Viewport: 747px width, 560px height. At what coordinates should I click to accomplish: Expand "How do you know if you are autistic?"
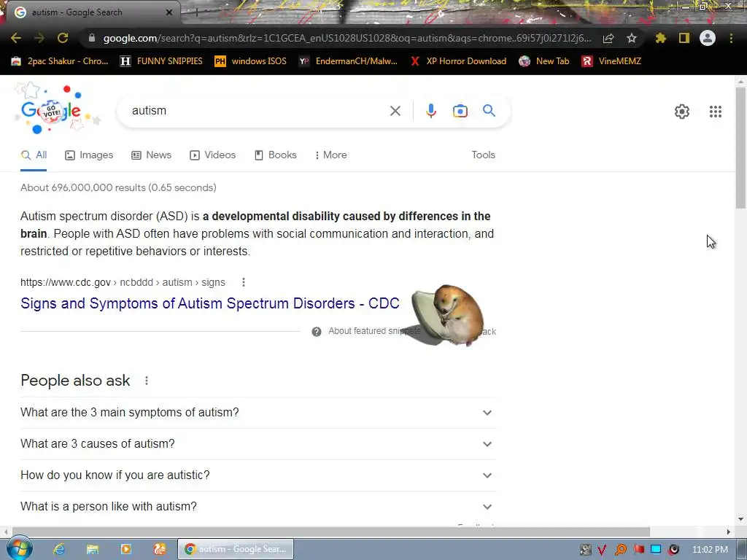[258, 475]
